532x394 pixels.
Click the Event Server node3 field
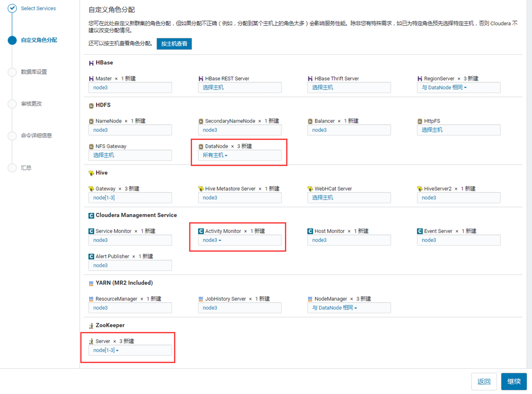coord(458,240)
